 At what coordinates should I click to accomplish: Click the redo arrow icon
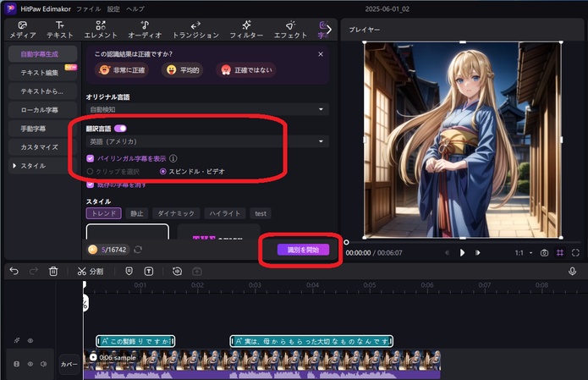33,271
